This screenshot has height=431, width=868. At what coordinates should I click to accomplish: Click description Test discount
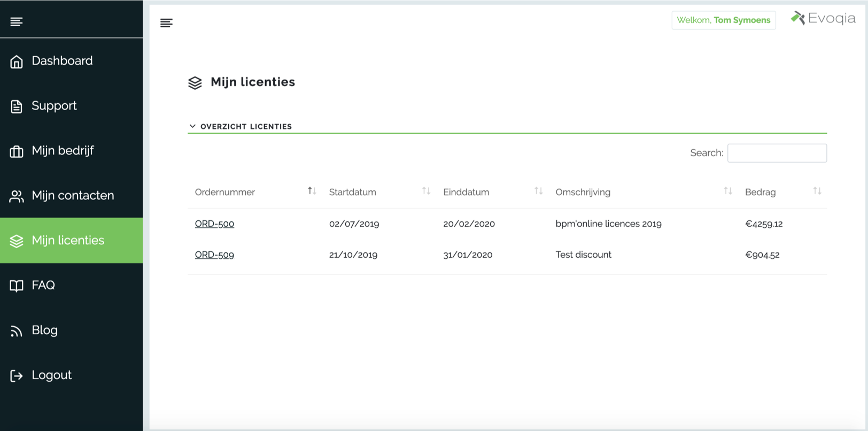point(584,255)
